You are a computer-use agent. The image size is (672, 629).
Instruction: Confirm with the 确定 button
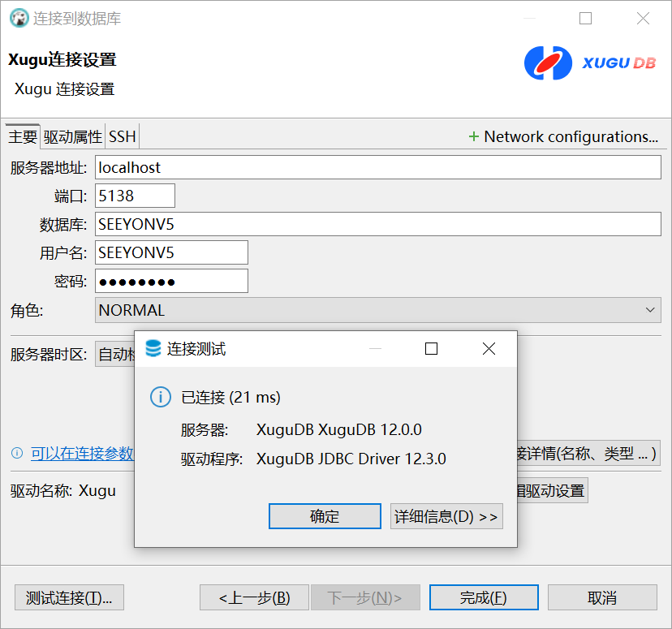(x=325, y=516)
